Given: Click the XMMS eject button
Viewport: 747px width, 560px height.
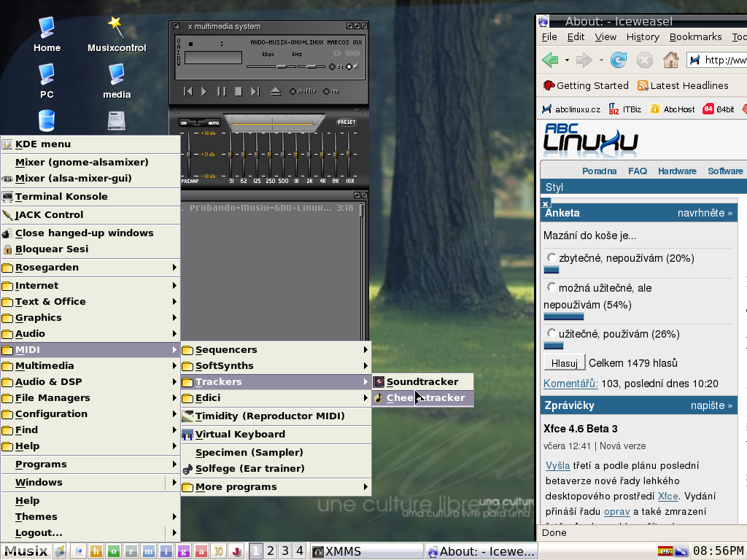Looking at the screenshot, I should (x=275, y=91).
